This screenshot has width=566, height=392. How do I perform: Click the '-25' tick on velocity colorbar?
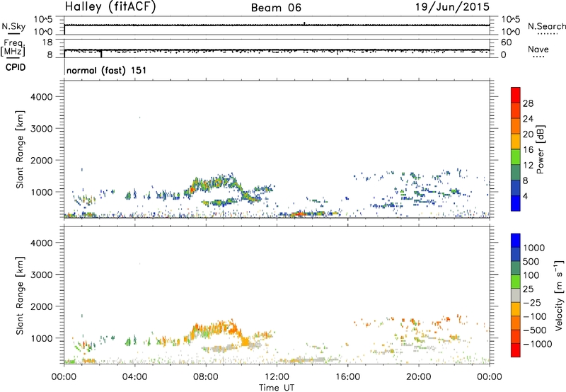(533, 303)
